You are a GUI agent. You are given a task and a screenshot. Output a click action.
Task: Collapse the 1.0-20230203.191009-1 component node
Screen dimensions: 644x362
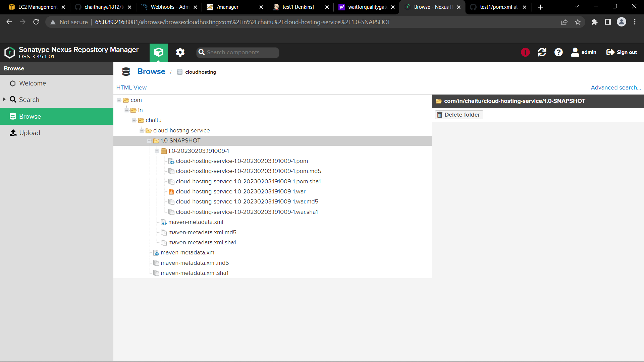click(157, 151)
